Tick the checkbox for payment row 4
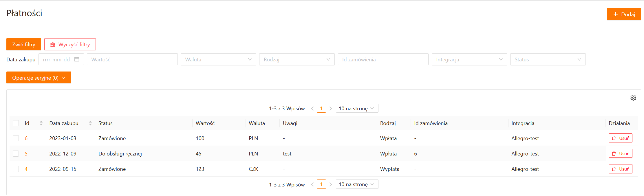Image resolution: width=644 pixels, height=196 pixels. (16, 169)
